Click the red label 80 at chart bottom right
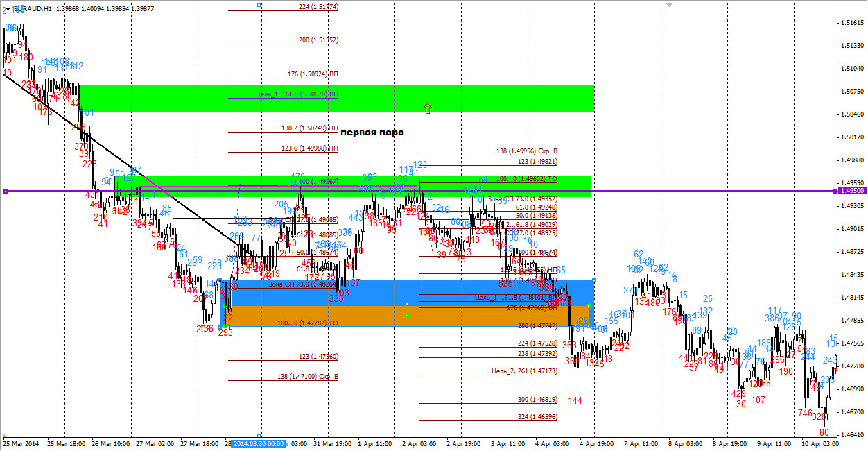The width and height of the screenshot is (868, 451). (x=824, y=432)
